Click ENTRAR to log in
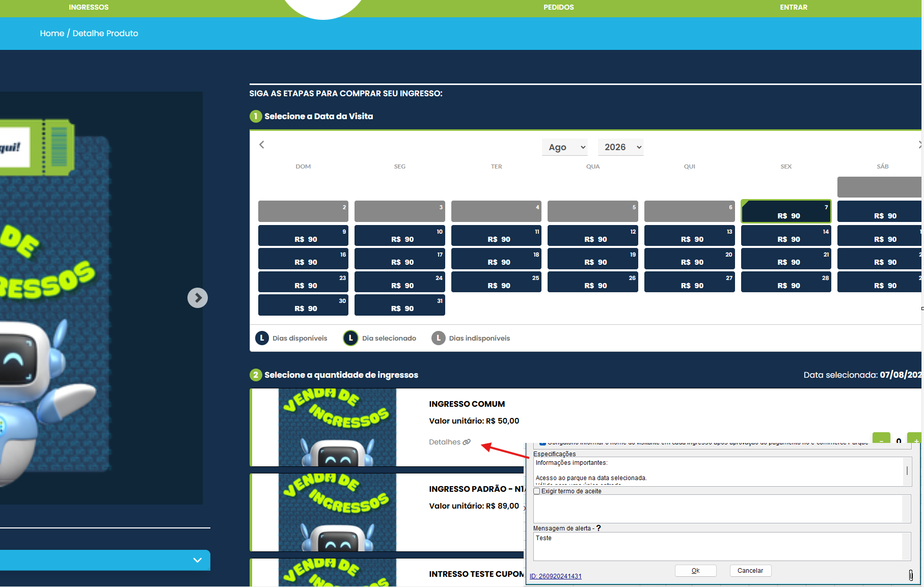Screen dimensions: 924x587 click(x=794, y=7)
